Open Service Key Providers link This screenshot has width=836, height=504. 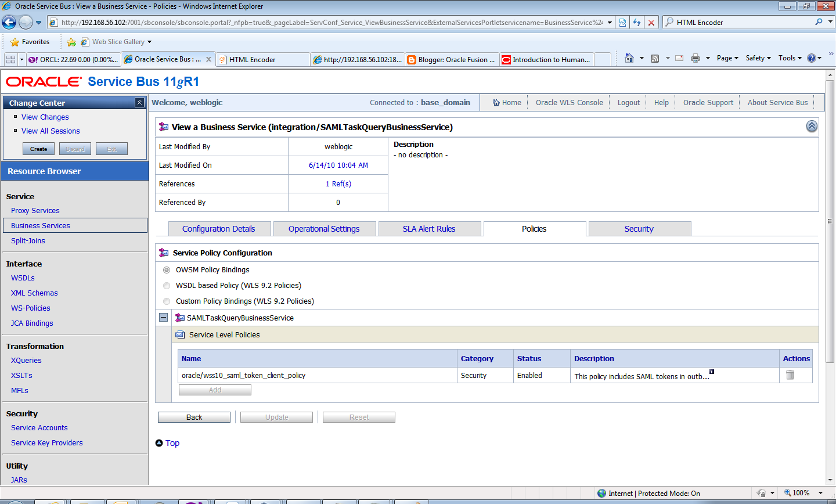[x=47, y=443]
